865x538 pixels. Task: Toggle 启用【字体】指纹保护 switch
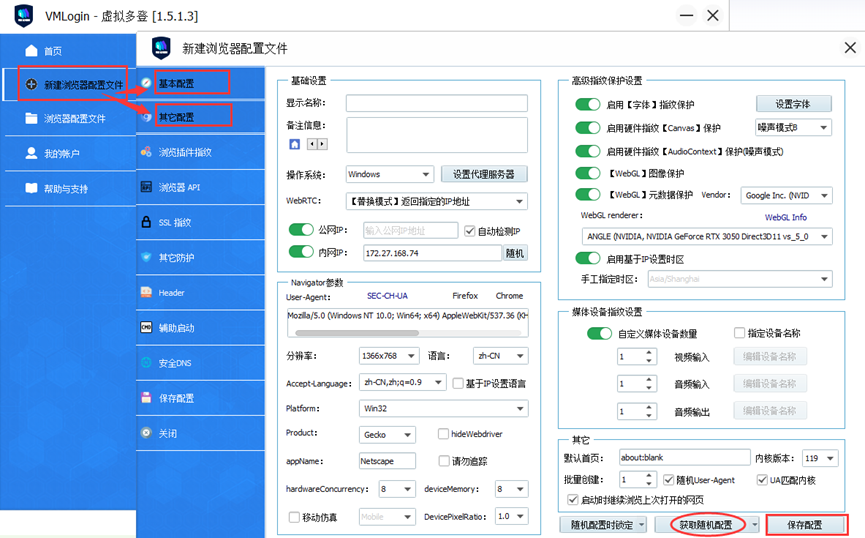pyautogui.click(x=588, y=104)
